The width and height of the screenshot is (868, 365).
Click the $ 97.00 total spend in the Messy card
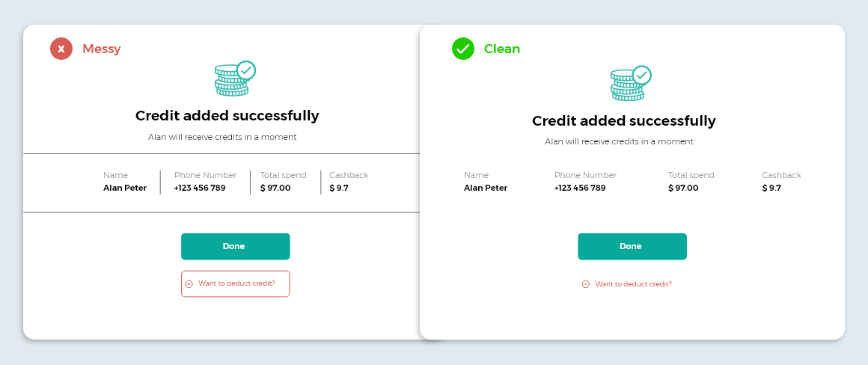[275, 188]
